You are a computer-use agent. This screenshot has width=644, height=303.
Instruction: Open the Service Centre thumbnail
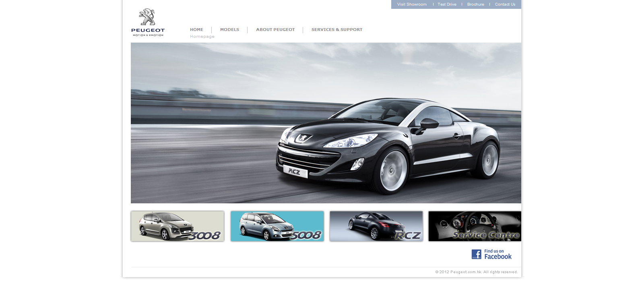click(x=475, y=226)
